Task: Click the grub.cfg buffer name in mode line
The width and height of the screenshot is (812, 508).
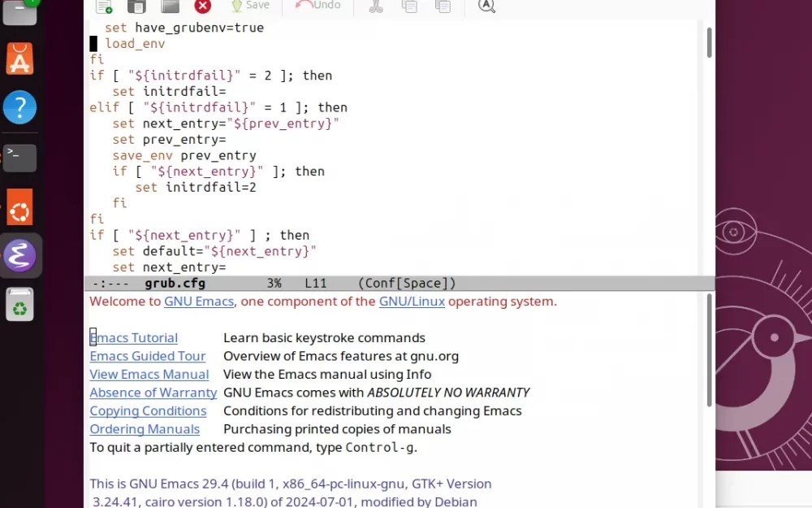Action: [175, 284]
